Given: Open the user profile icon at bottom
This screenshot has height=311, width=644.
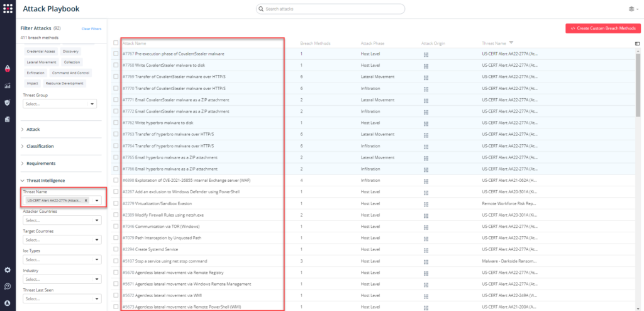Looking at the screenshot, I should tap(8, 303).
